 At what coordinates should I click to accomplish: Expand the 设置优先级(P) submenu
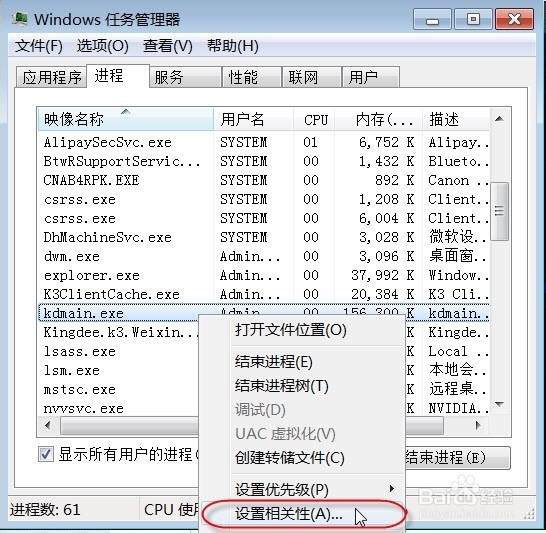(x=303, y=489)
